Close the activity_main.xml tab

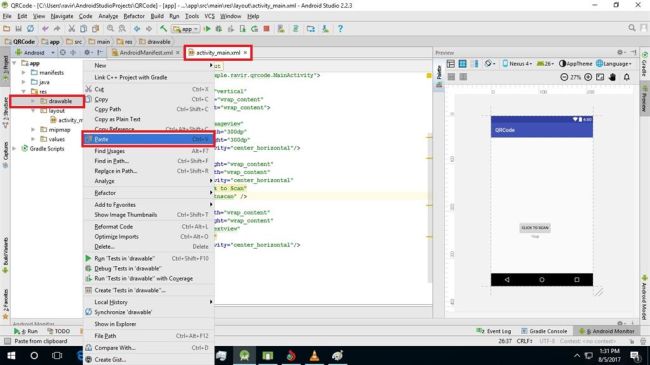[245, 53]
